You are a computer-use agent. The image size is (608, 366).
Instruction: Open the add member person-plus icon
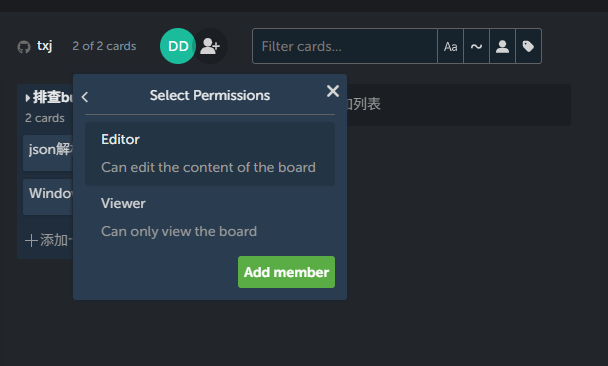[x=210, y=46]
